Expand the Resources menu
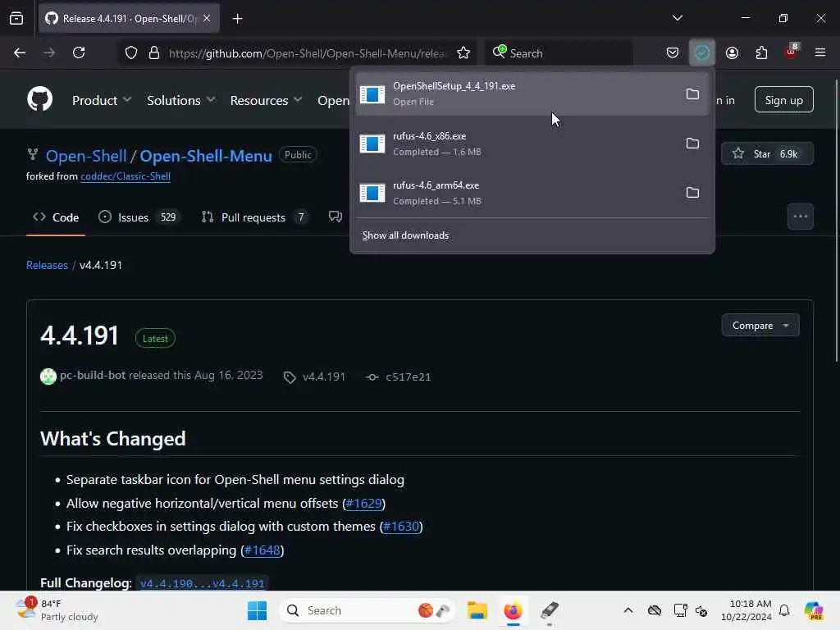 (x=266, y=100)
